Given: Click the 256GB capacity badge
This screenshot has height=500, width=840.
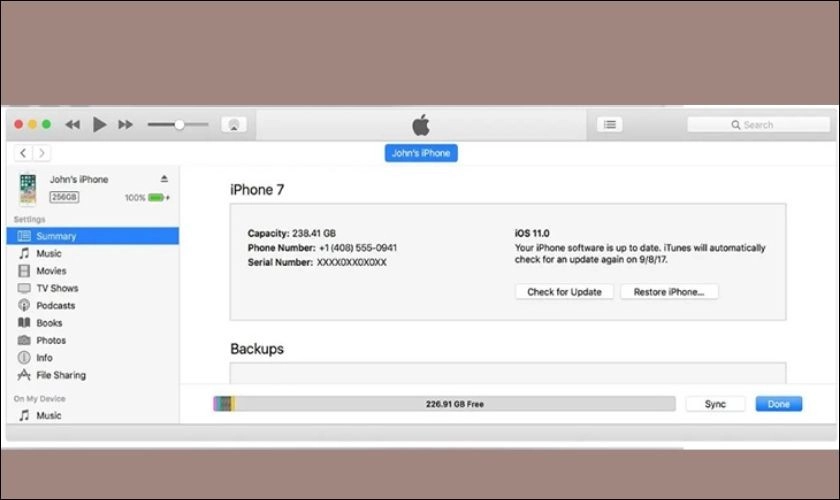Looking at the screenshot, I should (x=64, y=197).
